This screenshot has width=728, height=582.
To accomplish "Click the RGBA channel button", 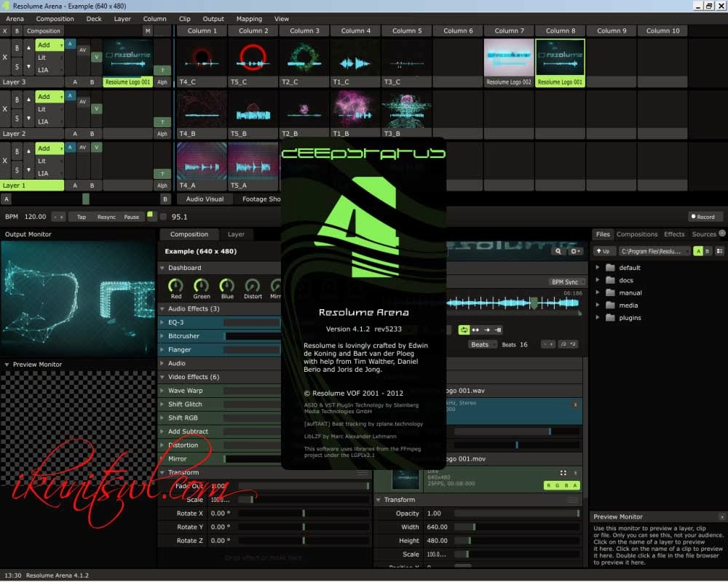I will tap(562, 485).
